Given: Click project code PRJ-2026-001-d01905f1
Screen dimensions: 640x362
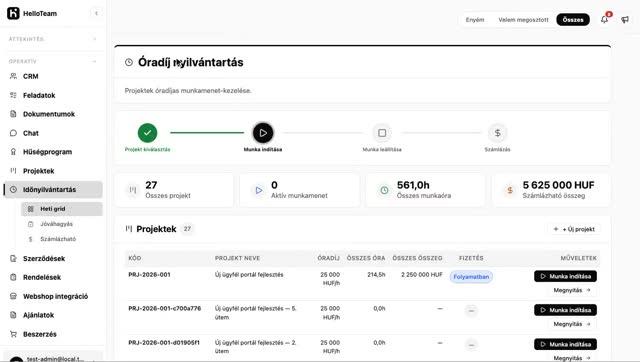Looking at the screenshot, I should (x=164, y=342).
